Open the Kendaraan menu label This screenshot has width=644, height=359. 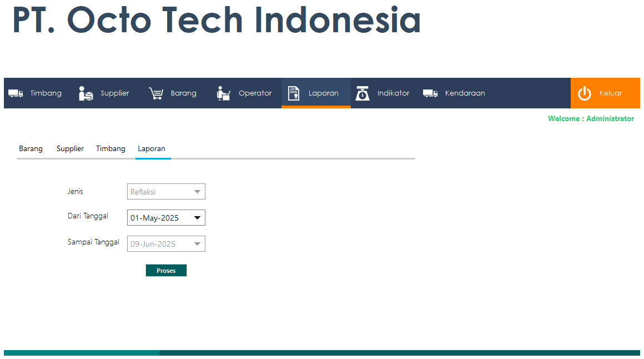[x=465, y=93]
